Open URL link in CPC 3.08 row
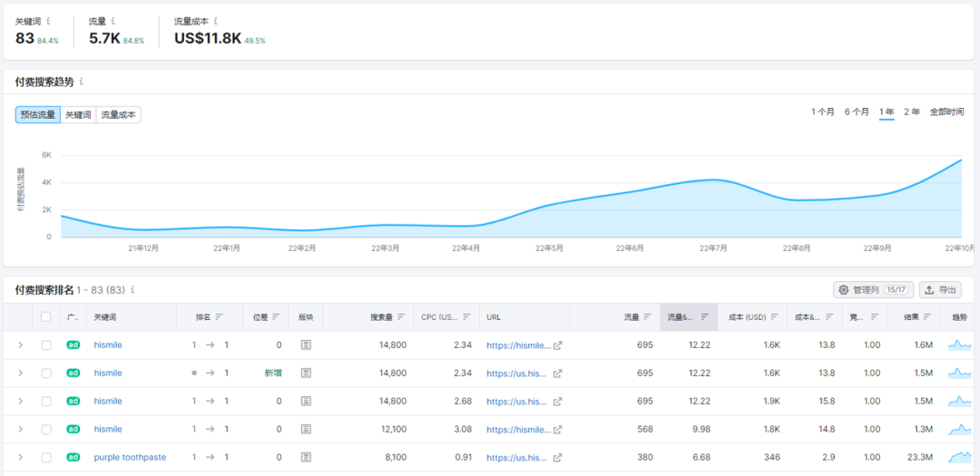The image size is (980, 476). click(519, 429)
